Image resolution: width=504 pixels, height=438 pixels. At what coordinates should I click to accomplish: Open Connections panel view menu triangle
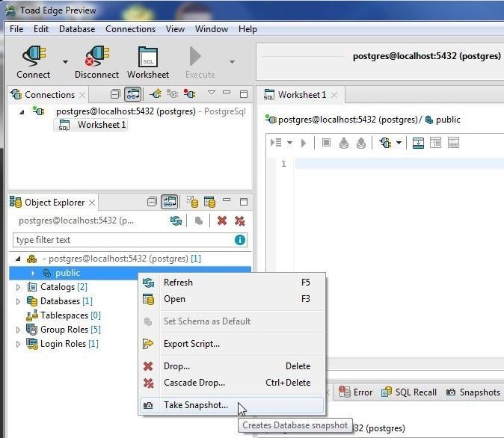click(x=211, y=93)
